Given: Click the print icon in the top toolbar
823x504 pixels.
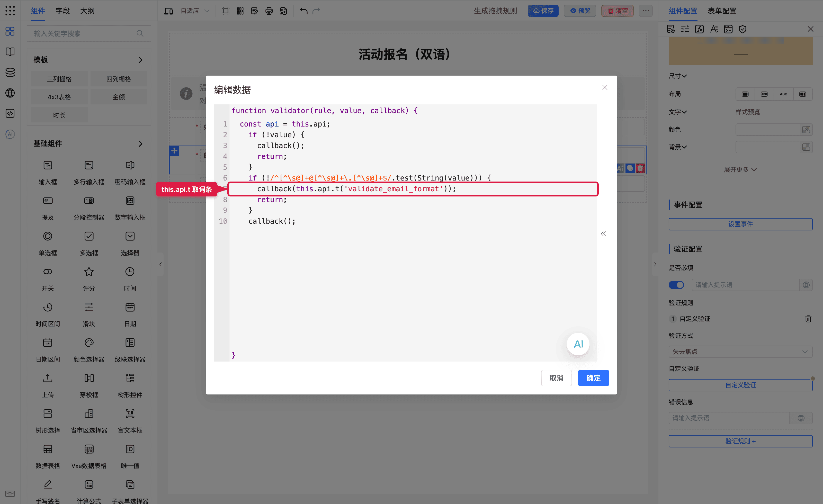Looking at the screenshot, I should tap(269, 11).
